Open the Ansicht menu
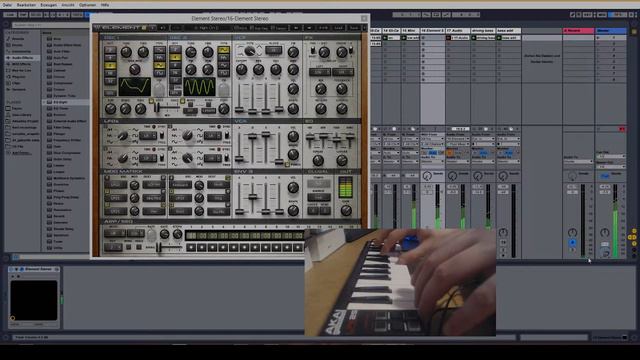The width and height of the screenshot is (640, 360). [x=68, y=5]
